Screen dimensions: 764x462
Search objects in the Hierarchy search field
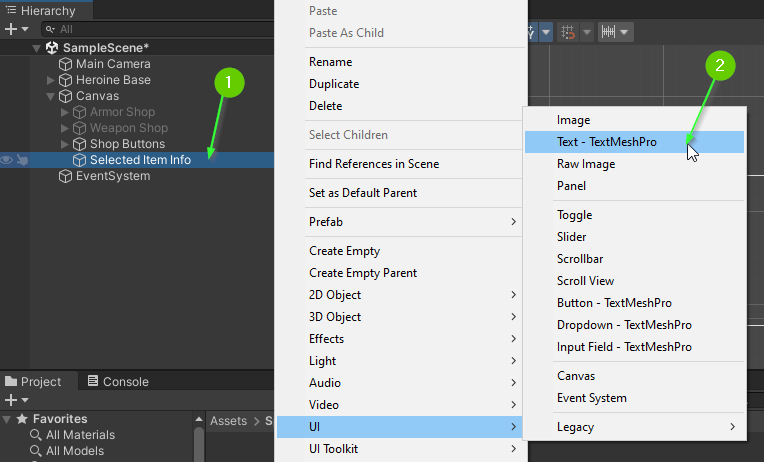click(158, 29)
